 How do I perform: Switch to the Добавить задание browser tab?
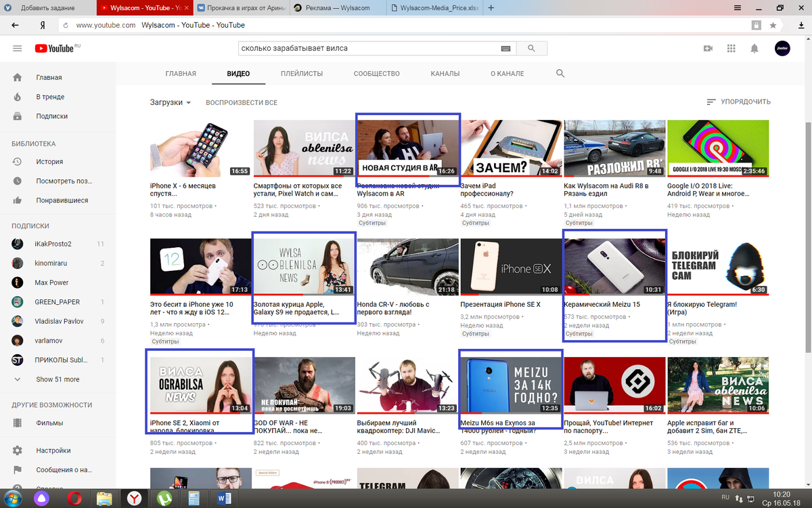coord(47,8)
